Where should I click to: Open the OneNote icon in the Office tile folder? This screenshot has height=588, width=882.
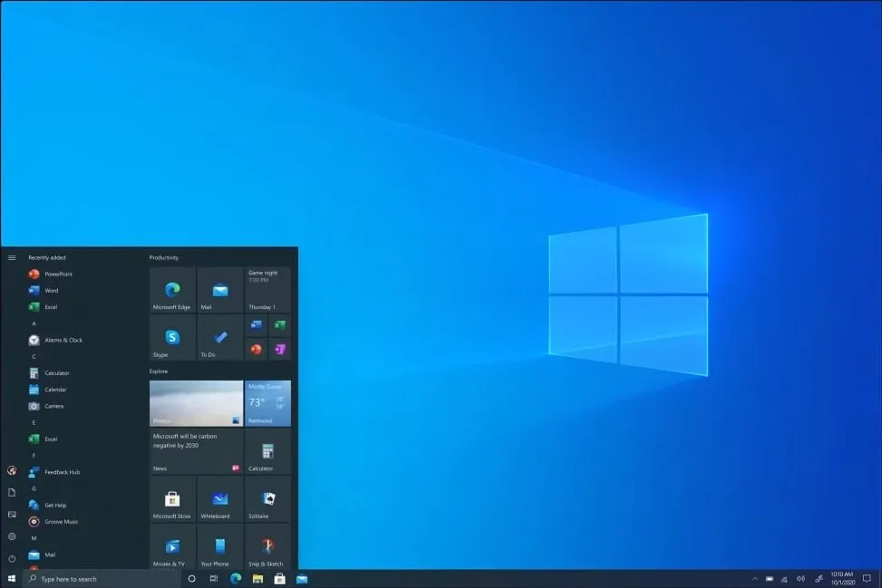(x=279, y=349)
